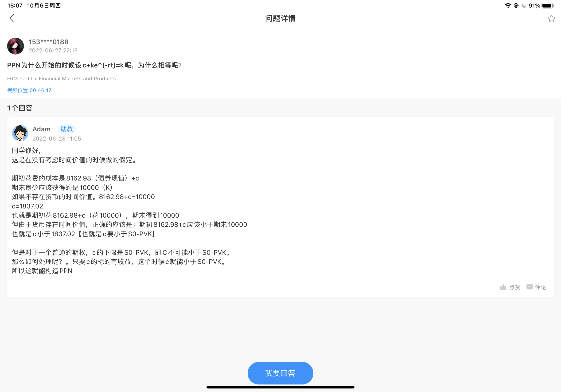Tap the home indicator bar
Screen dimensions: 561x392
click(x=280, y=387)
